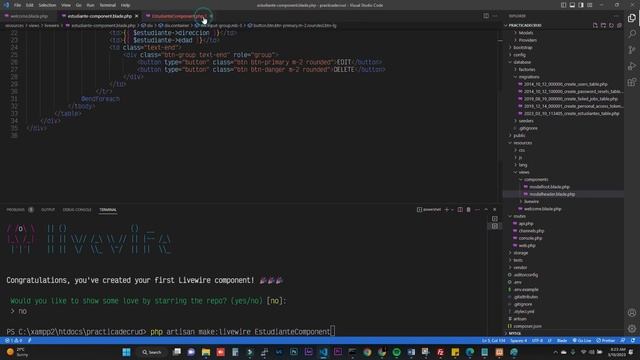Open terminal launch profile dropdown arrow
Image resolution: width=640 pixels, height=360 pixels.
[452, 209]
